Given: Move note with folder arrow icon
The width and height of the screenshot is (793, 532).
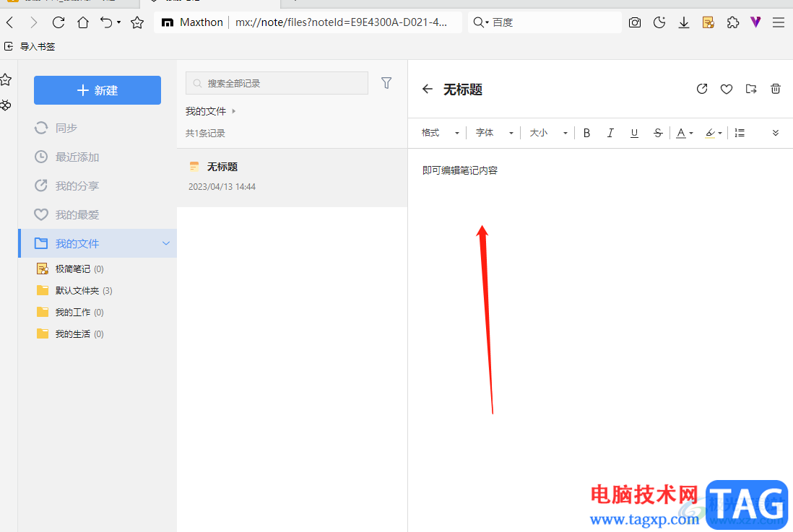Looking at the screenshot, I should [751, 89].
